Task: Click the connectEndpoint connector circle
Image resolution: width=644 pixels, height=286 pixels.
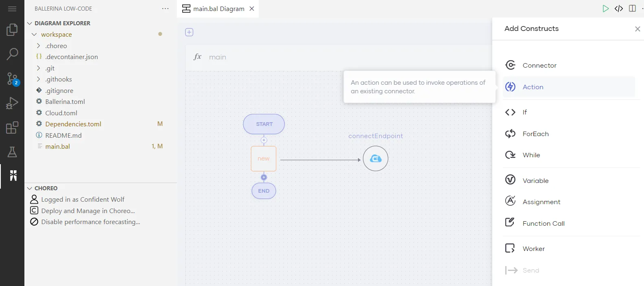Action: point(375,158)
